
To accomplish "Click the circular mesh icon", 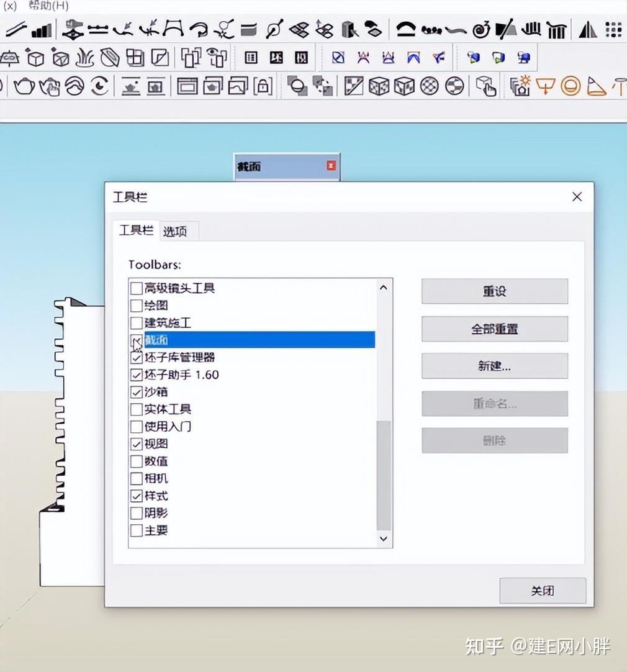I will coord(429,86).
